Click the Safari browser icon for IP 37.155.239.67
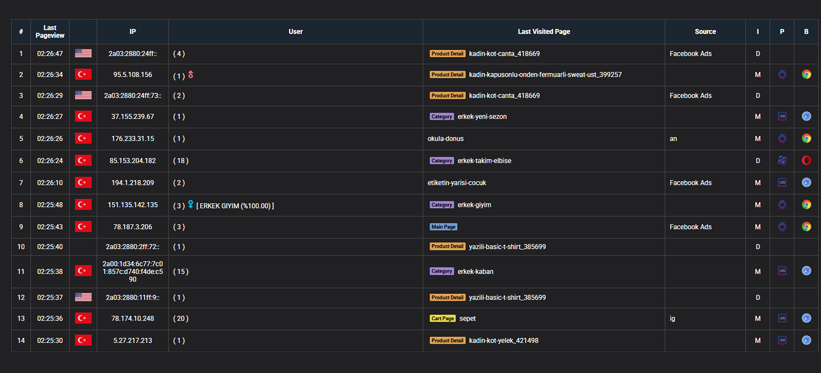The image size is (821, 373). click(x=806, y=116)
